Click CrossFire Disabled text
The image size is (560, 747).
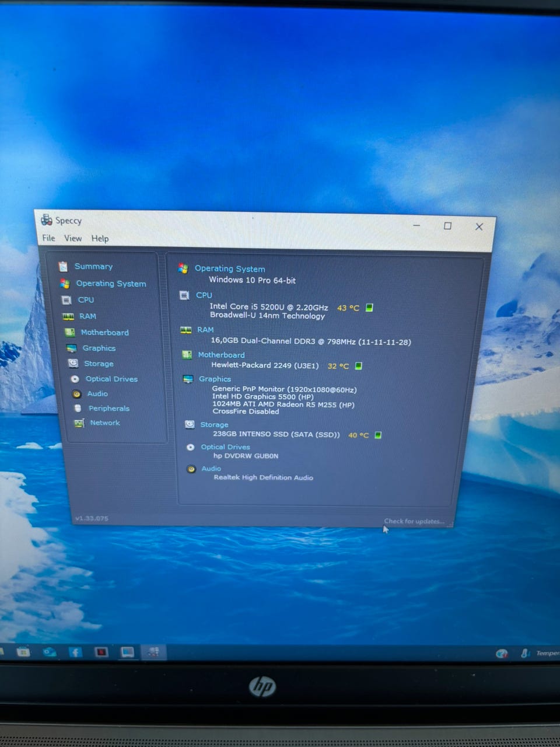click(x=246, y=411)
